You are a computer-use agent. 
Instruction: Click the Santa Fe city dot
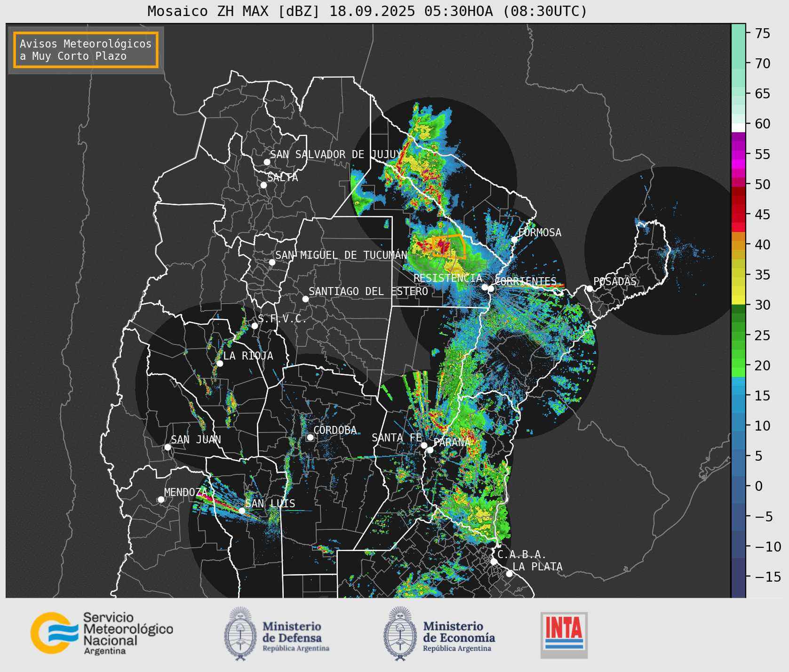click(424, 445)
